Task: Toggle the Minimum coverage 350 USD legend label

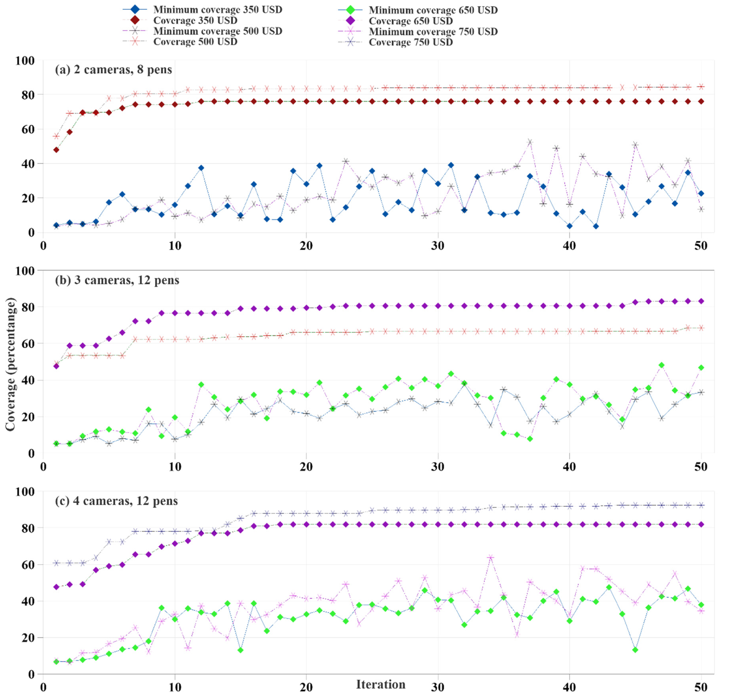Action: [x=217, y=9]
